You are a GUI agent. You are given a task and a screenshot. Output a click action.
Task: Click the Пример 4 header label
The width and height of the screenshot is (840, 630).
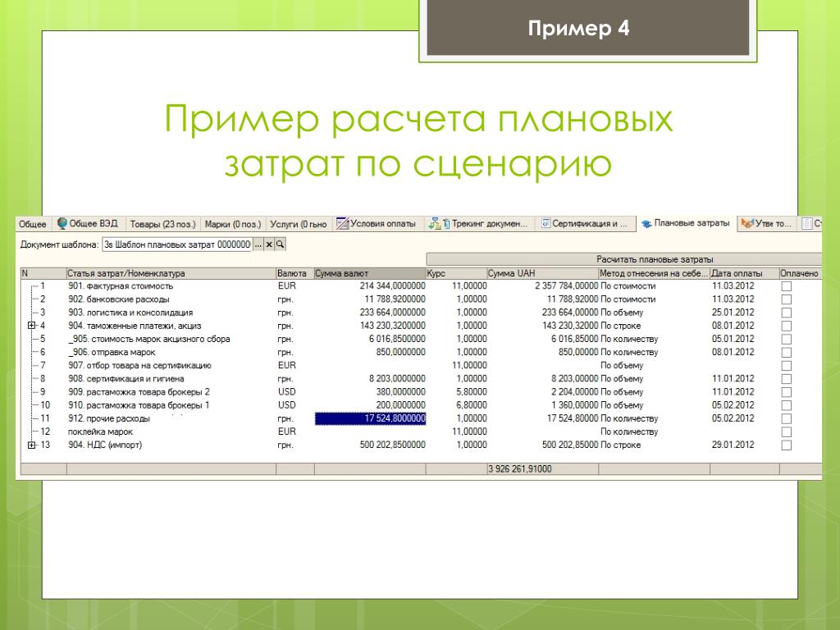pos(578,28)
